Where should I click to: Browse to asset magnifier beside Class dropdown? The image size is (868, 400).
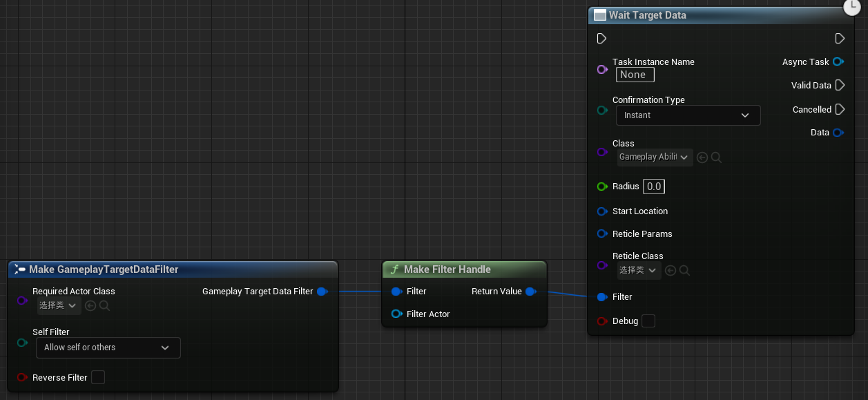(x=716, y=158)
